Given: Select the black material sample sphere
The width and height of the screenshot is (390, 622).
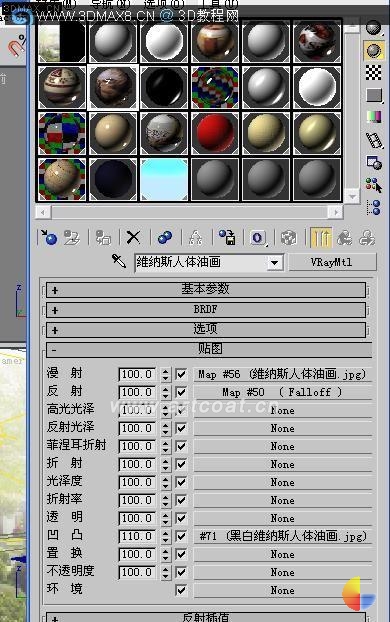Looking at the screenshot, I should tap(164, 87).
